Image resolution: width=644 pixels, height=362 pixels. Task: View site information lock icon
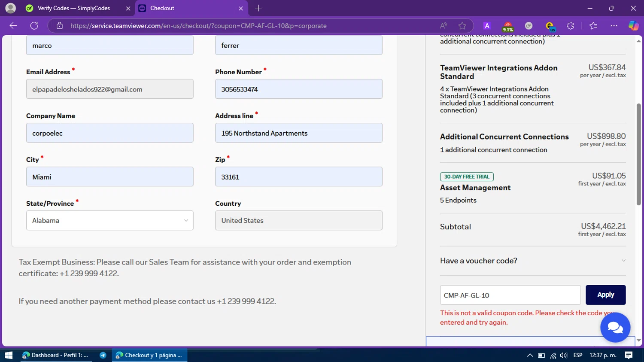tap(60, 26)
